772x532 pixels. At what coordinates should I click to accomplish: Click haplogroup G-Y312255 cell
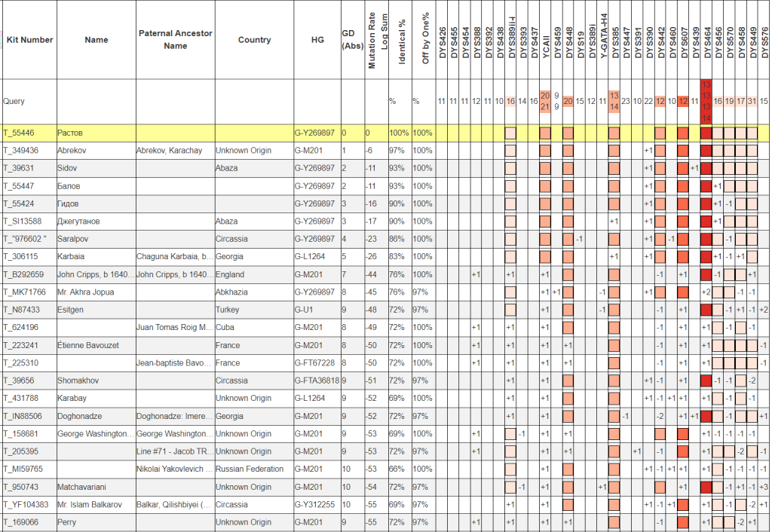pyautogui.click(x=314, y=504)
